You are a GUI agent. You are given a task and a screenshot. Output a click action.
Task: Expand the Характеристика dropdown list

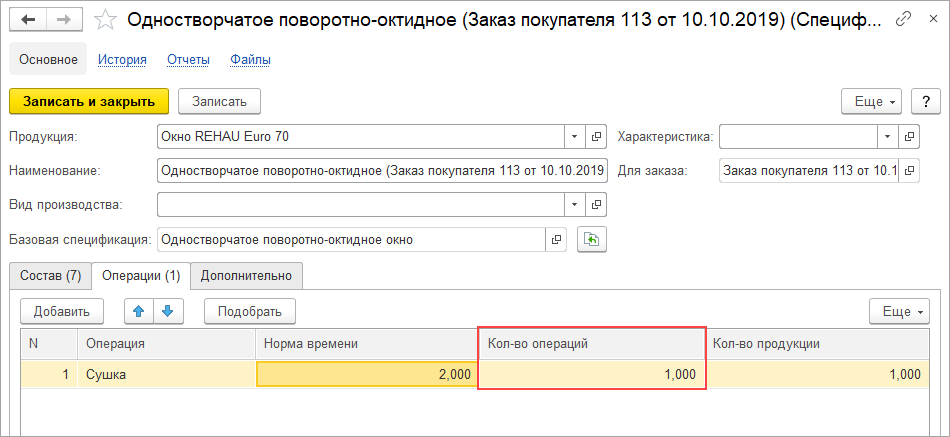click(x=887, y=136)
